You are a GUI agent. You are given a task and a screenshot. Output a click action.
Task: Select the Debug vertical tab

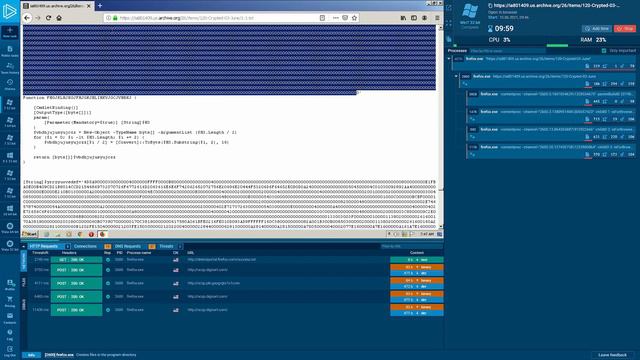pos(24,304)
